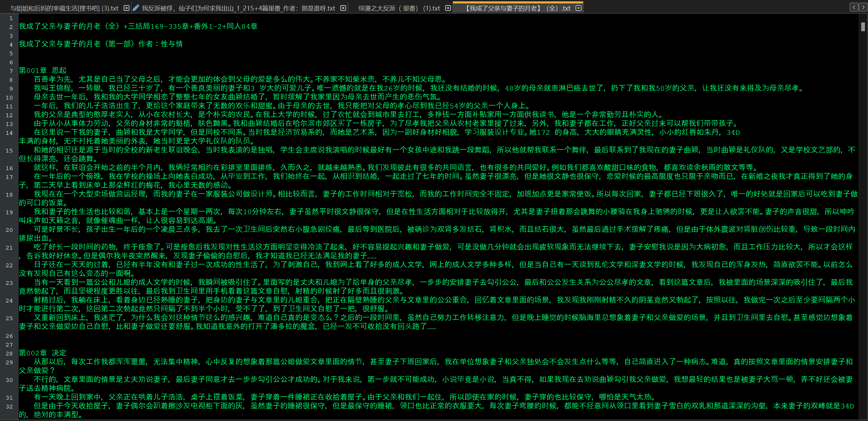868x421 pixels.
Task: Click line number 7 in the gutter
Action: pos(11,71)
